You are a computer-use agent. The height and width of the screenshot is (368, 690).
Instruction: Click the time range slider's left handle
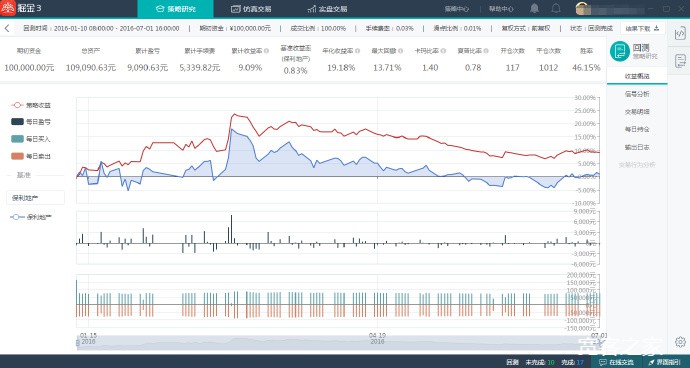tap(77, 343)
